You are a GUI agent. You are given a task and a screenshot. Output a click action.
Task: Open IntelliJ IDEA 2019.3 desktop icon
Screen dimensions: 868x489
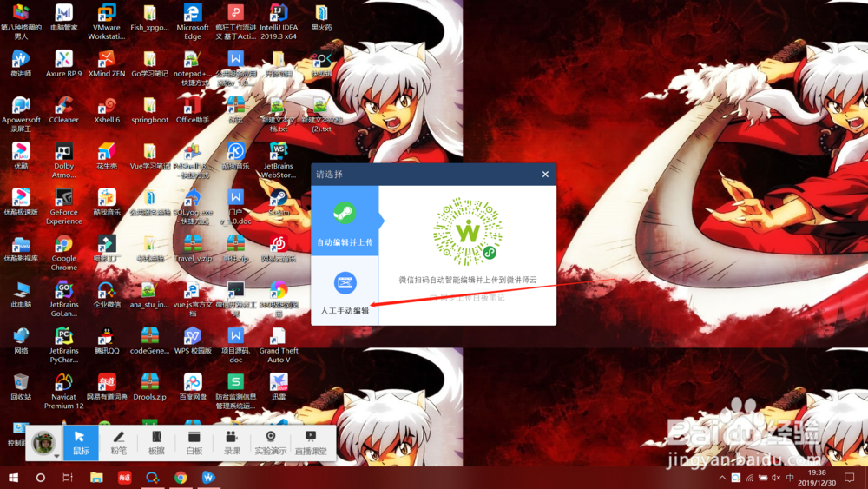(x=279, y=23)
